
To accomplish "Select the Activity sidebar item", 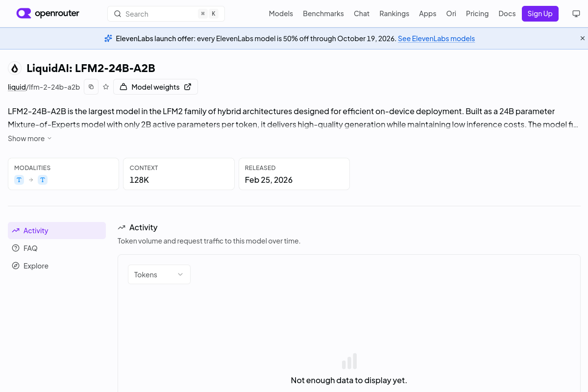I will (57, 231).
